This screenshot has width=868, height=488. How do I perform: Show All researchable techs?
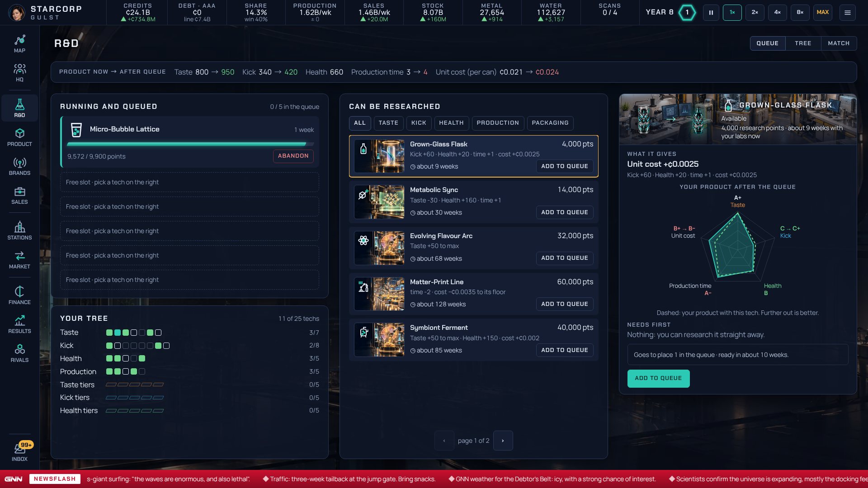point(360,123)
